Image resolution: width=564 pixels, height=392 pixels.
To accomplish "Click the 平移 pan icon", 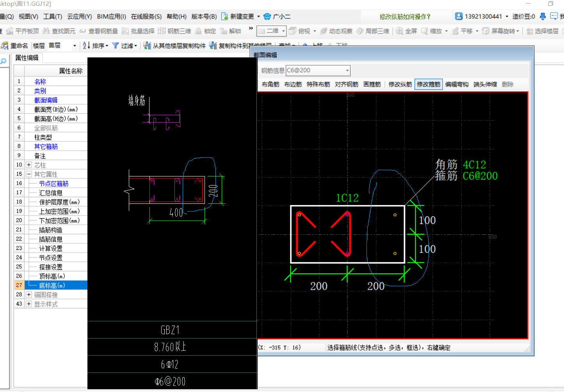I will pos(455,31).
